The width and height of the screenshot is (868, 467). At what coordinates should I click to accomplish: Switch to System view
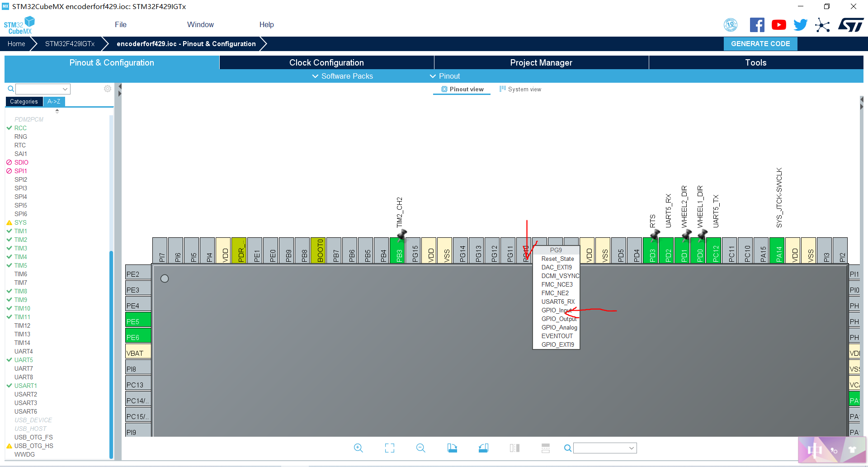pos(520,89)
